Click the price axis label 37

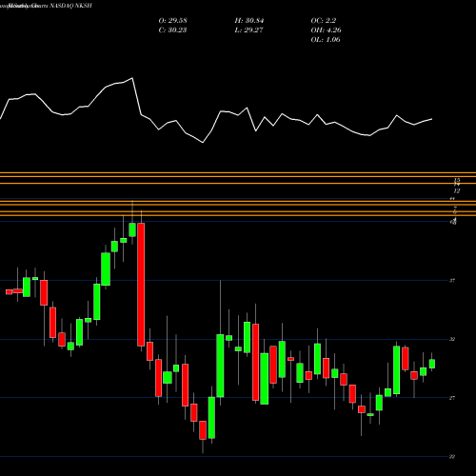click(x=452, y=281)
